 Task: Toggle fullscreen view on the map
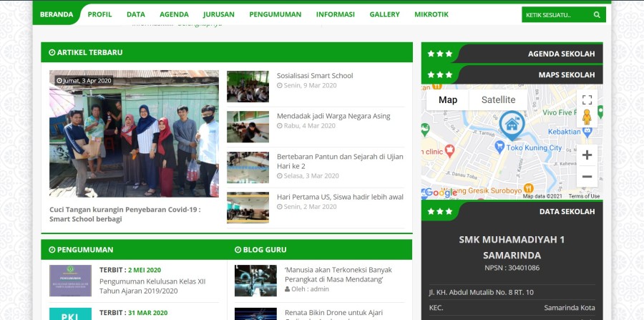587,100
